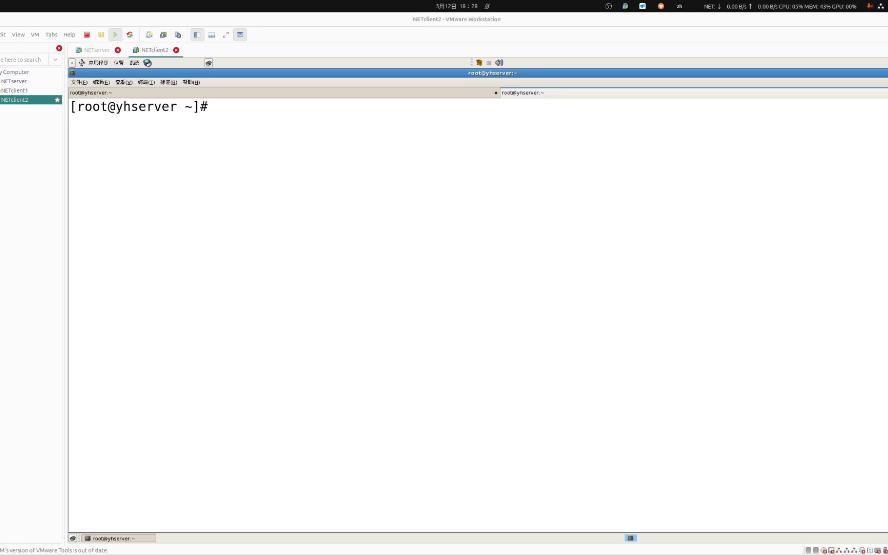Screen dimensions: 888x555
Task: Open the VM menu in VMware
Action: 35,35
